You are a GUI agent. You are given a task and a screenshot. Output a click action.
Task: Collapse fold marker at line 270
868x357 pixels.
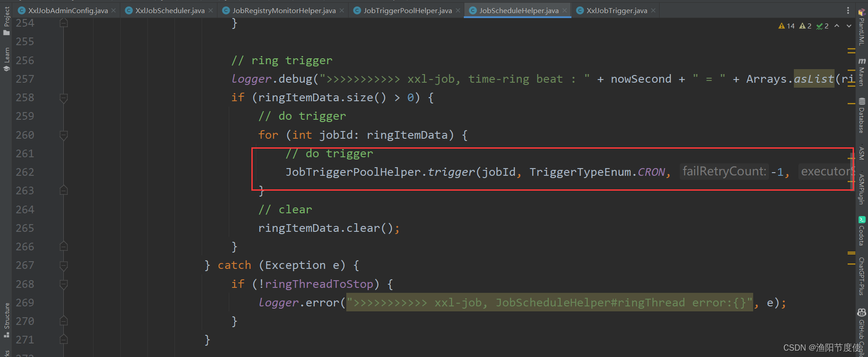click(64, 321)
